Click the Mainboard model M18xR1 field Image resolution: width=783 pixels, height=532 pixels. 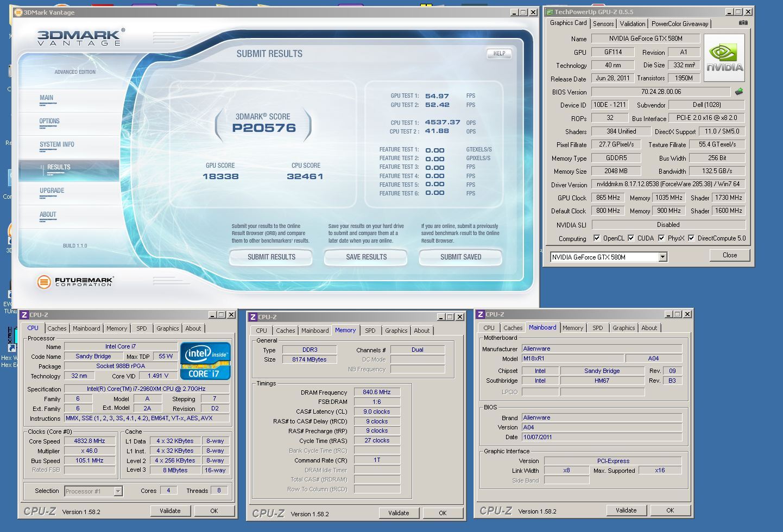pos(572,358)
